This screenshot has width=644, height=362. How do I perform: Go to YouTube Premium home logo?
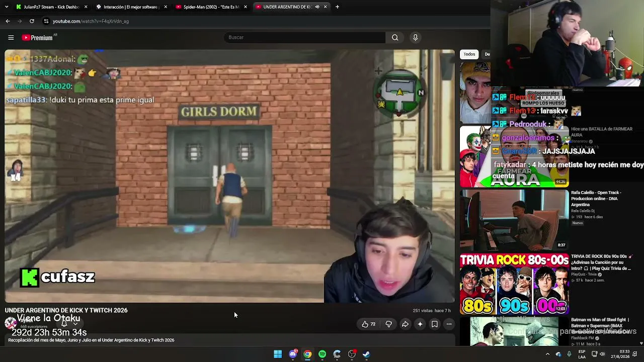point(37,38)
